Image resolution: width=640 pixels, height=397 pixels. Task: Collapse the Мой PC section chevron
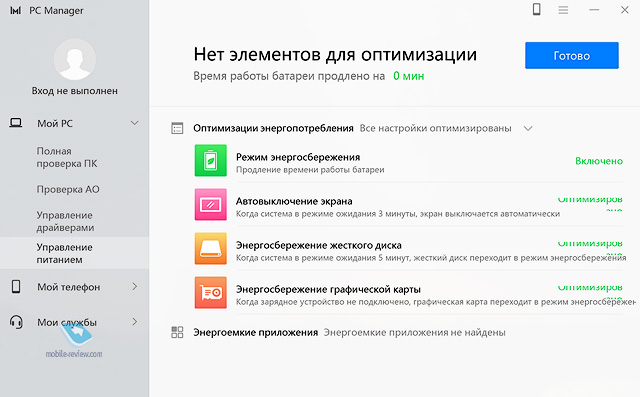(134, 123)
